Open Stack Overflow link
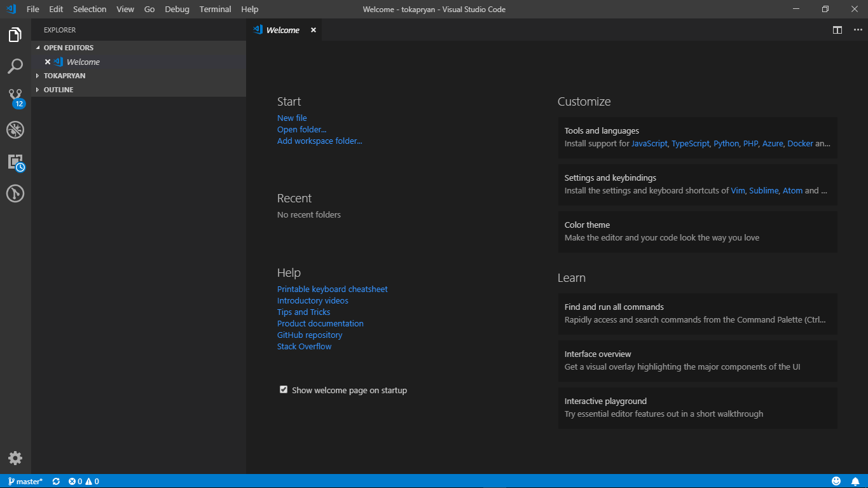 pyautogui.click(x=305, y=346)
